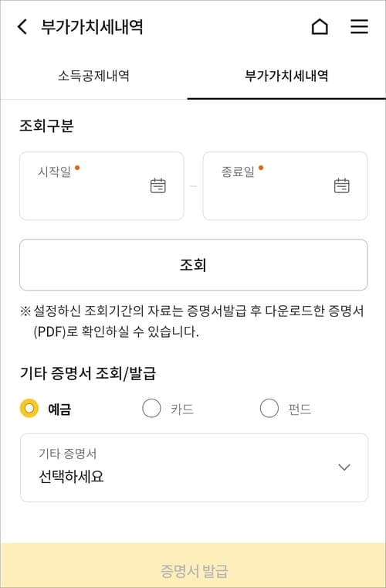The width and height of the screenshot is (386, 588).
Task: Open the calendar icon for 시작일
Action: pyautogui.click(x=157, y=185)
